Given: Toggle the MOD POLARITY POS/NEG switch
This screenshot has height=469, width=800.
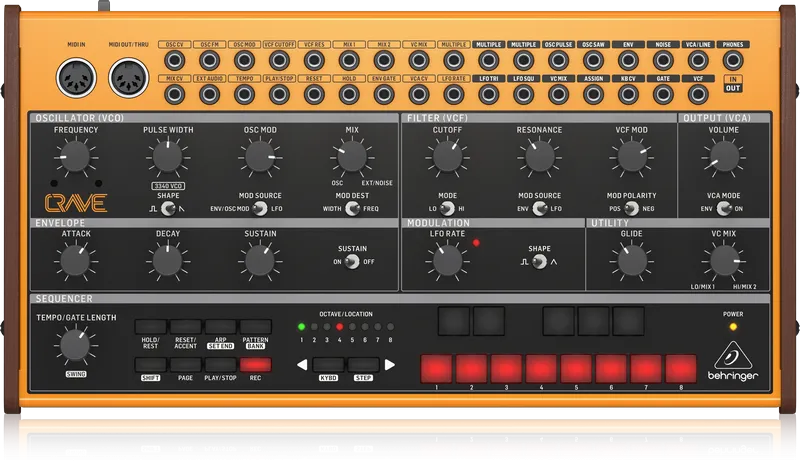Looking at the screenshot, I should tap(632, 209).
